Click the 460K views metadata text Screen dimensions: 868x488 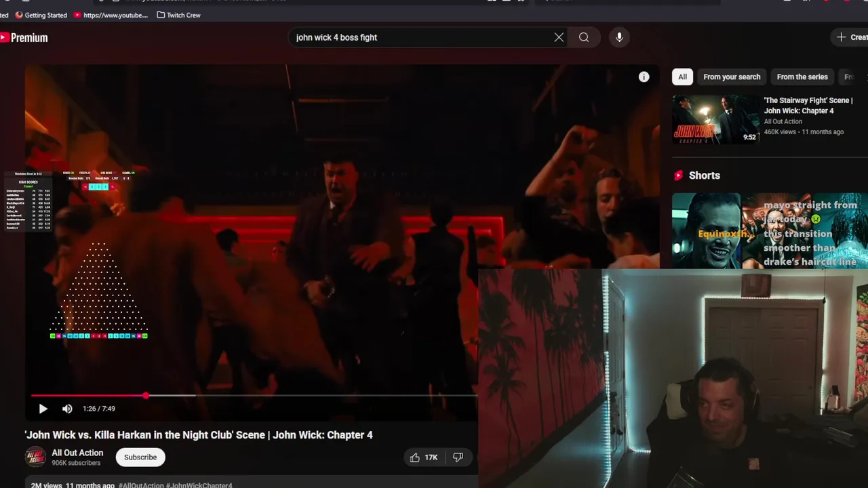pos(780,132)
